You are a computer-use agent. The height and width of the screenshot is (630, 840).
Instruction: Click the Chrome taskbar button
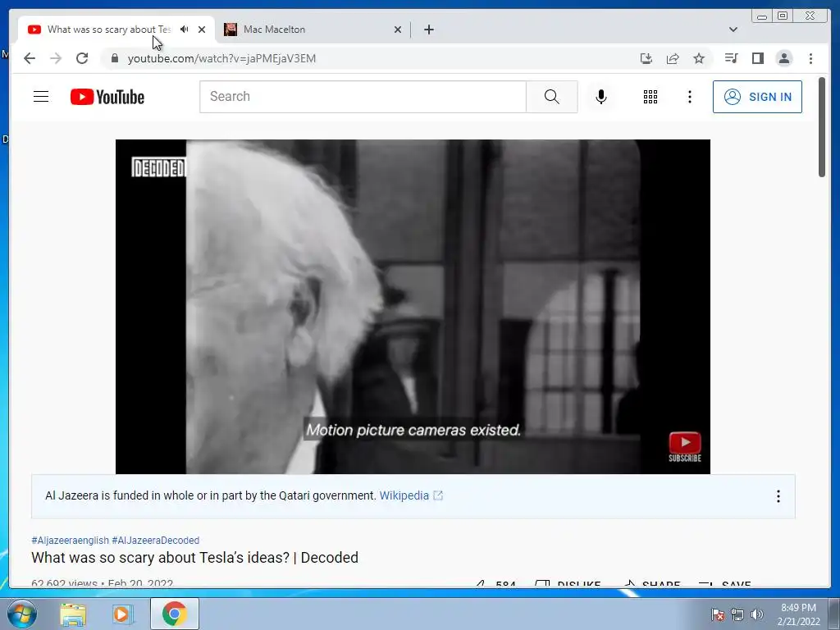pyautogui.click(x=175, y=614)
